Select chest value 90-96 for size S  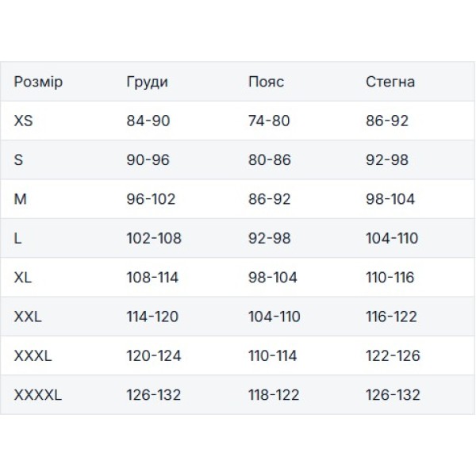tap(148, 160)
